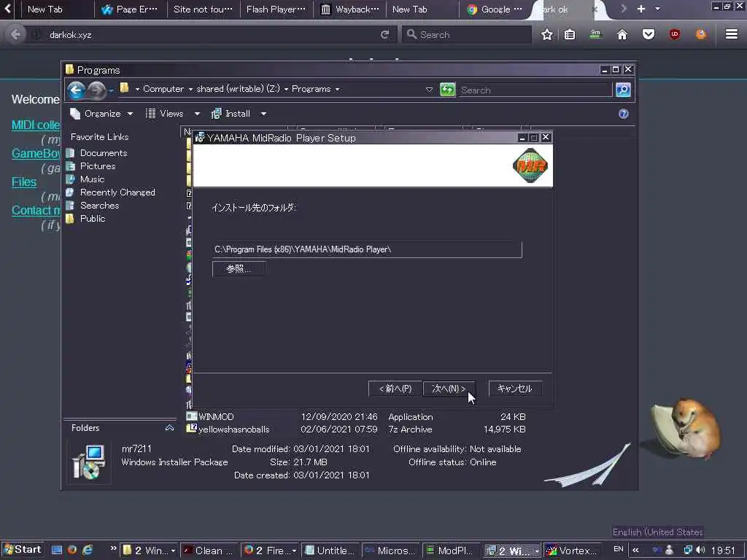Click the MR logo in setup header
This screenshot has height=560, width=747.
pyautogui.click(x=530, y=166)
